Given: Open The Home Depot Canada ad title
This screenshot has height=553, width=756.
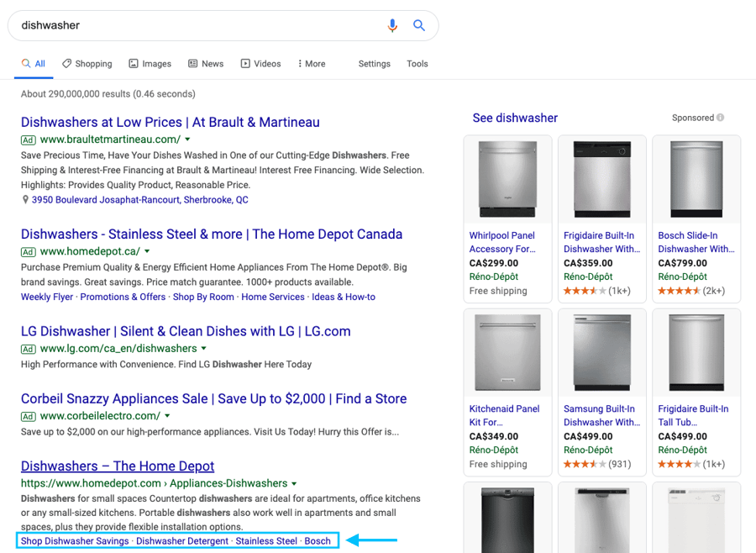Looking at the screenshot, I should [212, 234].
